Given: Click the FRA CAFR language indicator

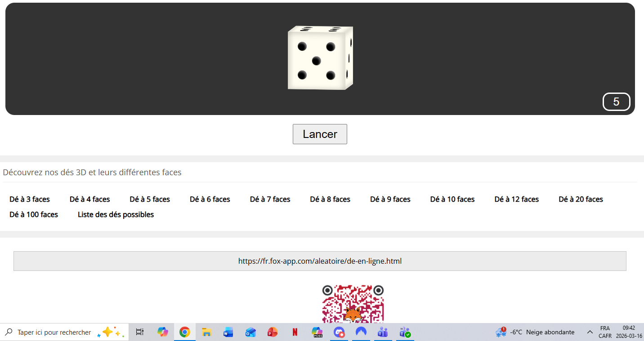Looking at the screenshot, I should point(605,332).
